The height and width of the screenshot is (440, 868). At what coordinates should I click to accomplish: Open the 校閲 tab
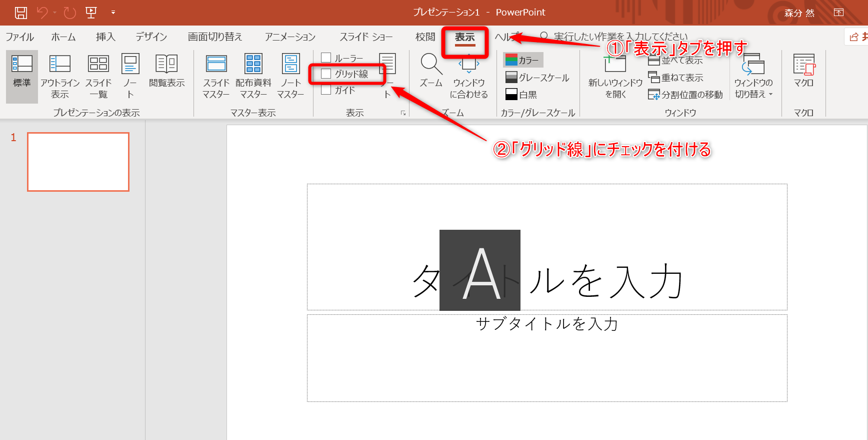[x=425, y=37]
